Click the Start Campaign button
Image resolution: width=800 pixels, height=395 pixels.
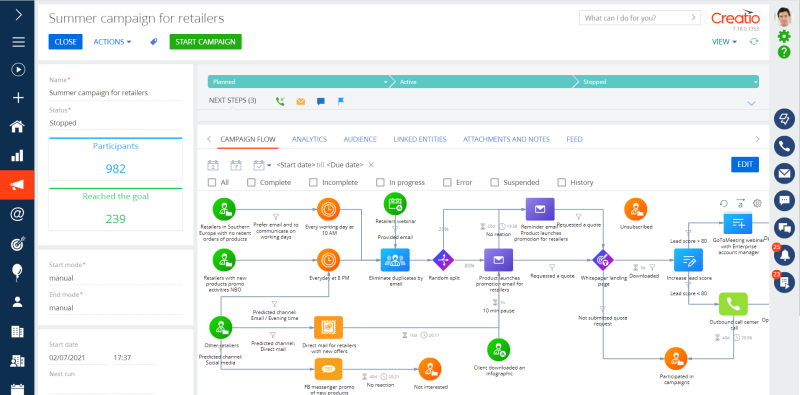pyautogui.click(x=206, y=42)
